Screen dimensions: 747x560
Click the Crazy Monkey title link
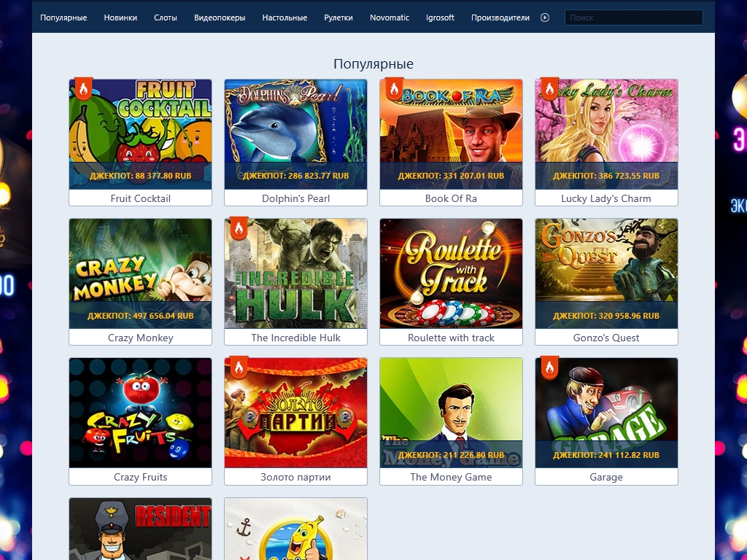click(x=140, y=338)
